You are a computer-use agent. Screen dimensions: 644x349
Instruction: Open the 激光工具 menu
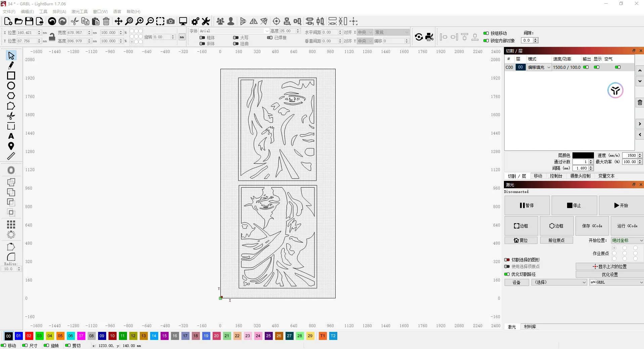tap(79, 12)
